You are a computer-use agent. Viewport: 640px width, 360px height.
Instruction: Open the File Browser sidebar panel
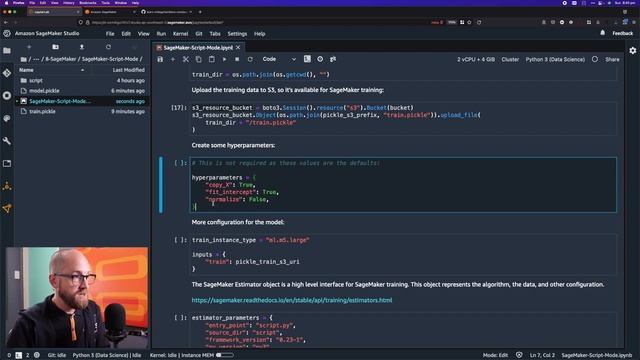click(7, 51)
